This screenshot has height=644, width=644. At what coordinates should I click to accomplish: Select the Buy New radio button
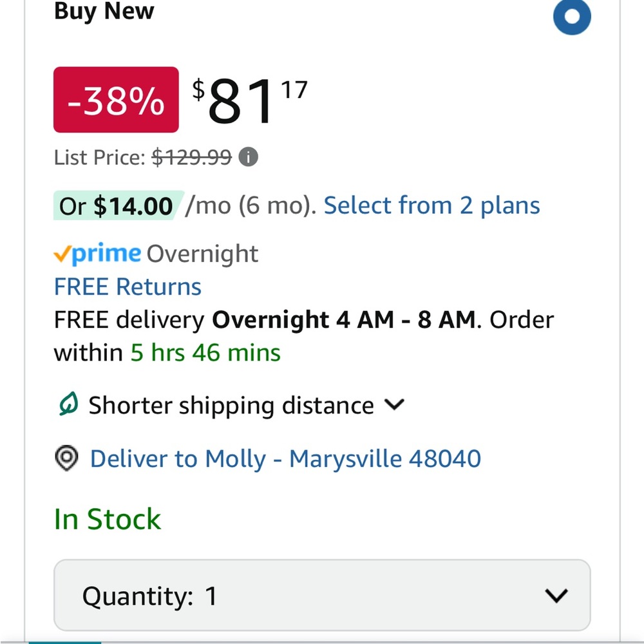click(572, 16)
